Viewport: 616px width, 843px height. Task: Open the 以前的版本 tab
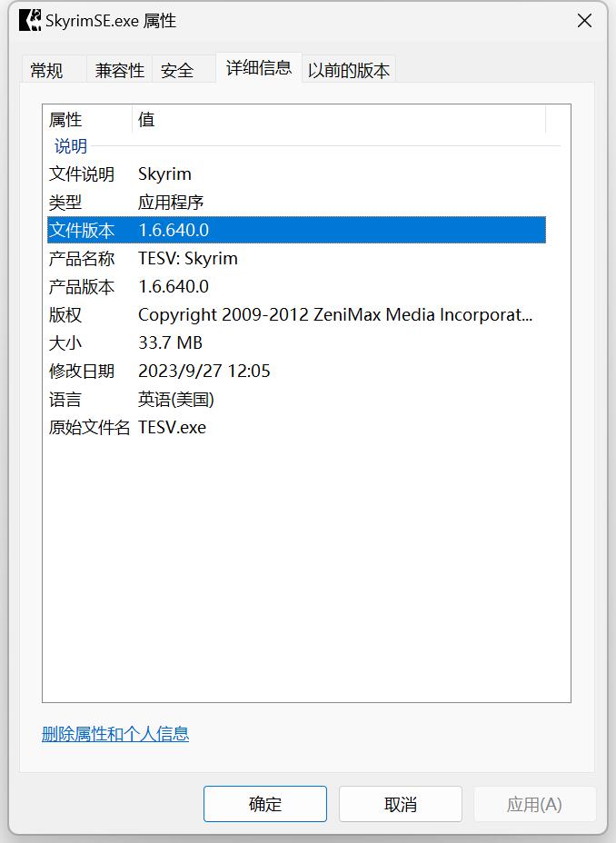[x=348, y=70]
